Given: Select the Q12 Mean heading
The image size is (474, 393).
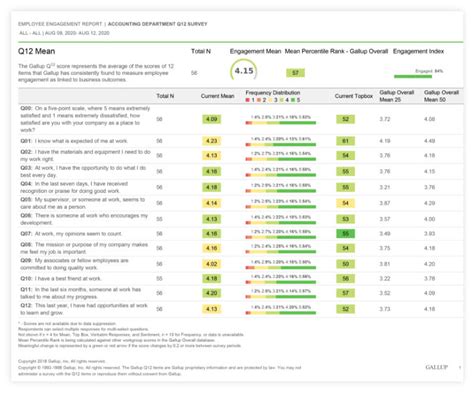Looking at the screenshot, I should click(37, 51).
